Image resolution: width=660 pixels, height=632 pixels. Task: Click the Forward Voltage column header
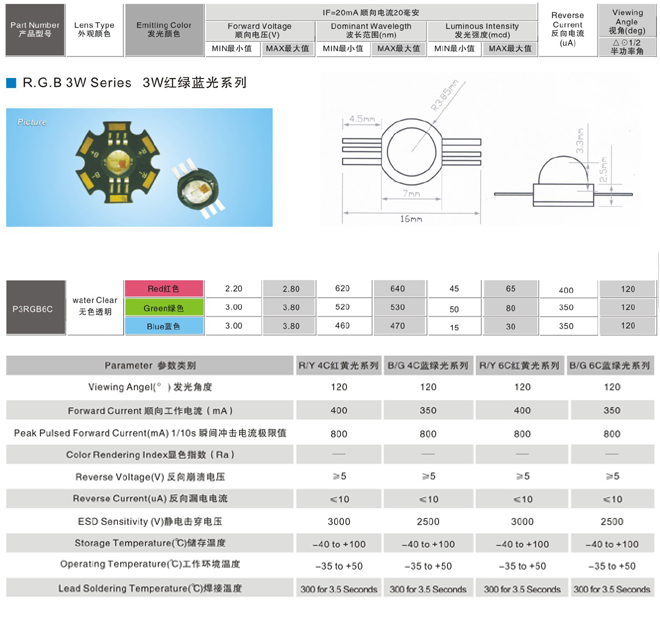(260, 31)
